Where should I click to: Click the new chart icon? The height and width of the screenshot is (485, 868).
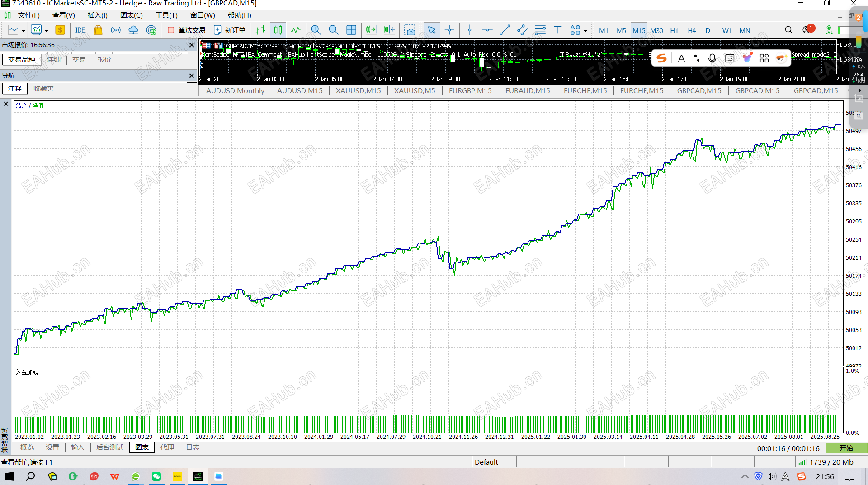point(13,30)
